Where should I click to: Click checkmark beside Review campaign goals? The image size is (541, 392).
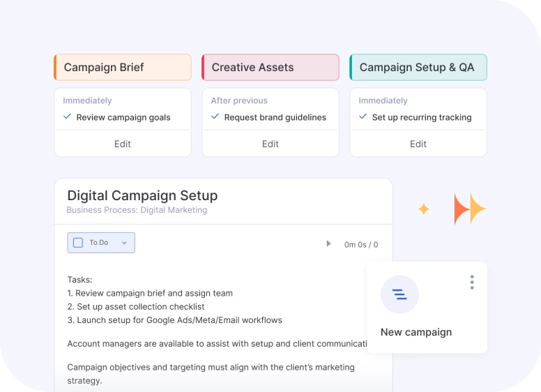pyautogui.click(x=68, y=117)
